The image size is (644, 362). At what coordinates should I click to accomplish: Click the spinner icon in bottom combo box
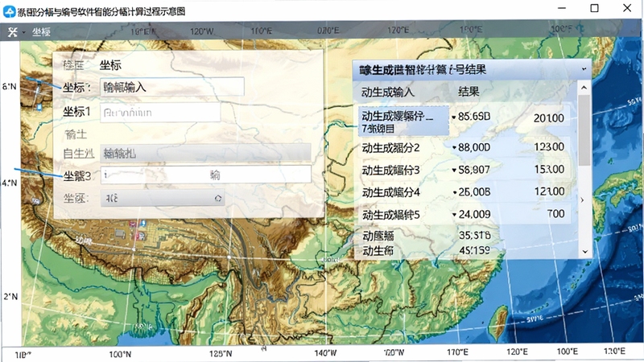coord(217,199)
